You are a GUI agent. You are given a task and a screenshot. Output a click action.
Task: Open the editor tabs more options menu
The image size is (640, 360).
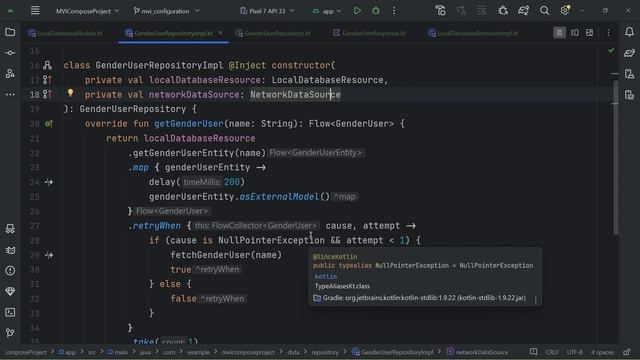609,33
